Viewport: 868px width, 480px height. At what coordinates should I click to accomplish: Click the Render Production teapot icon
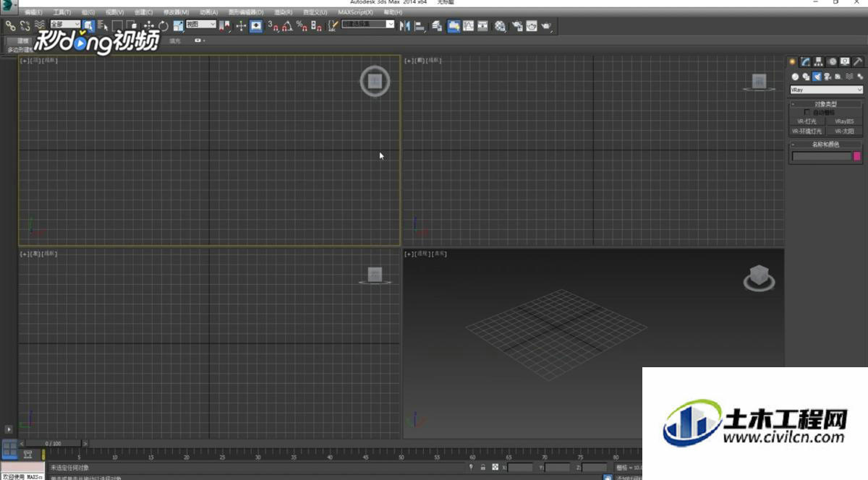546,26
